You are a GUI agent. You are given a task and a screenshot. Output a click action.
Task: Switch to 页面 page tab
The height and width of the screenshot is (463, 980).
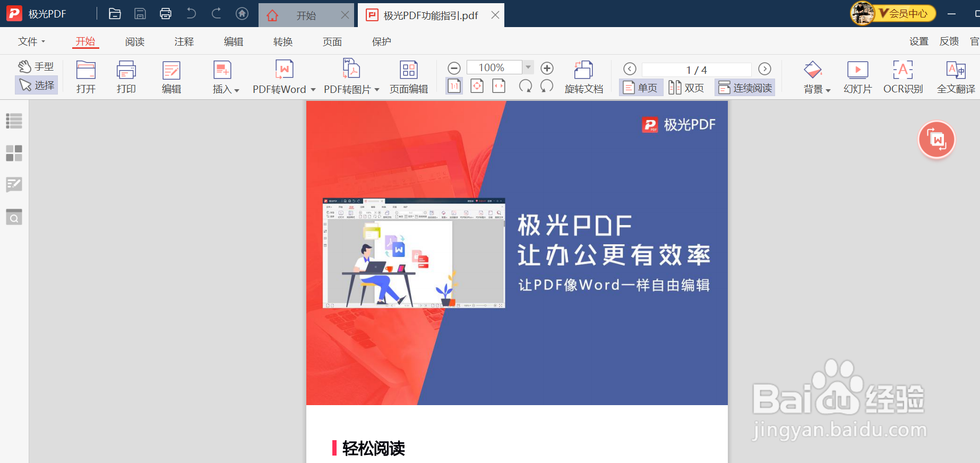pyautogui.click(x=332, y=41)
